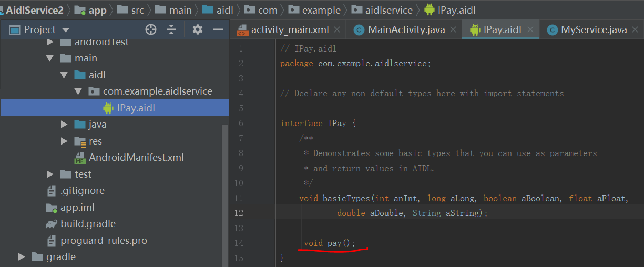This screenshot has width=644, height=267.
Task: Open Project panel settings gear
Action: click(x=197, y=30)
